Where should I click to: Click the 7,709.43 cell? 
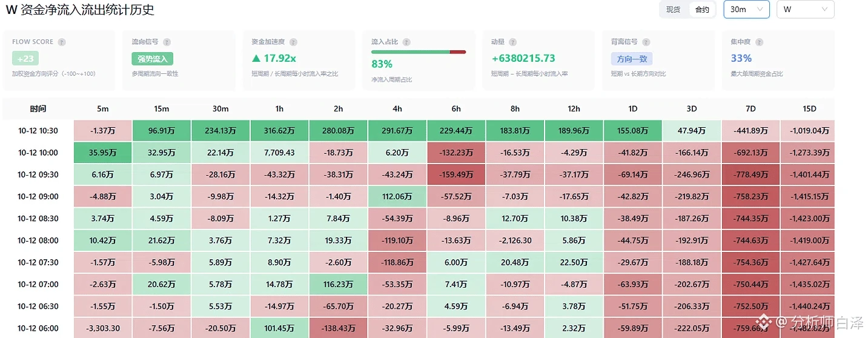tap(279, 153)
